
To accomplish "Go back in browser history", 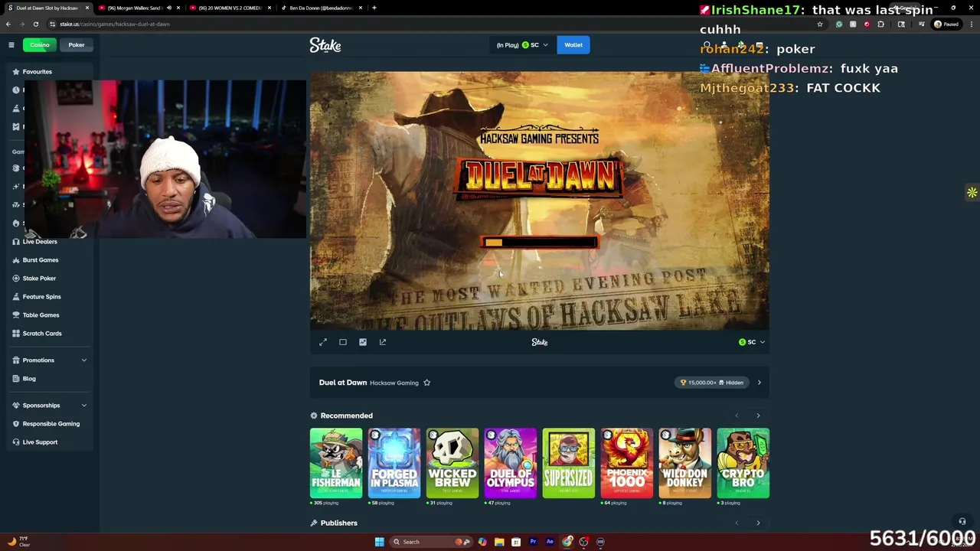I will point(8,24).
